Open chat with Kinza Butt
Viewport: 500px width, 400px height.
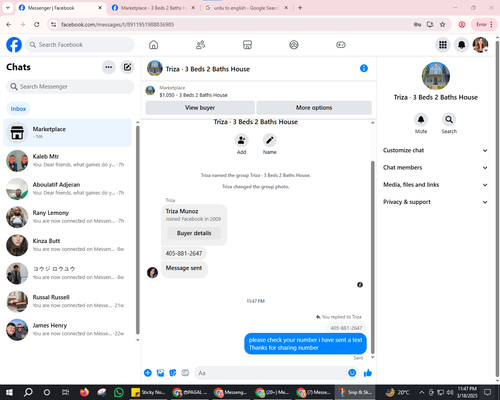click(x=68, y=245)
